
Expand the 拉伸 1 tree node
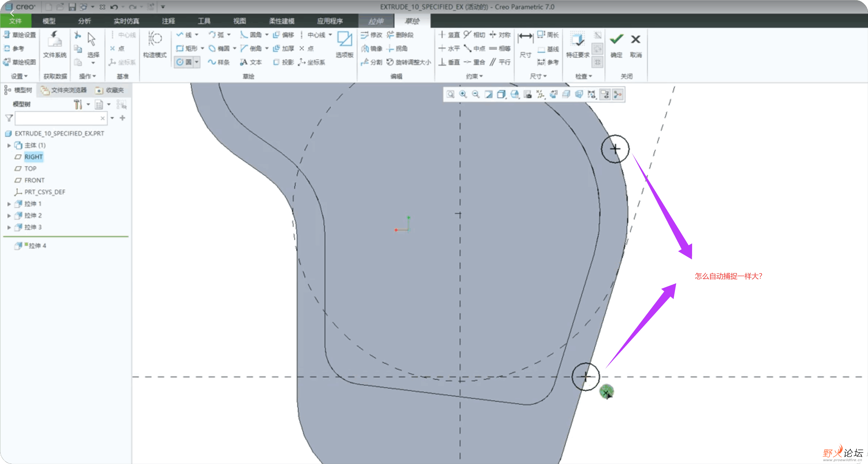[9, 204]
